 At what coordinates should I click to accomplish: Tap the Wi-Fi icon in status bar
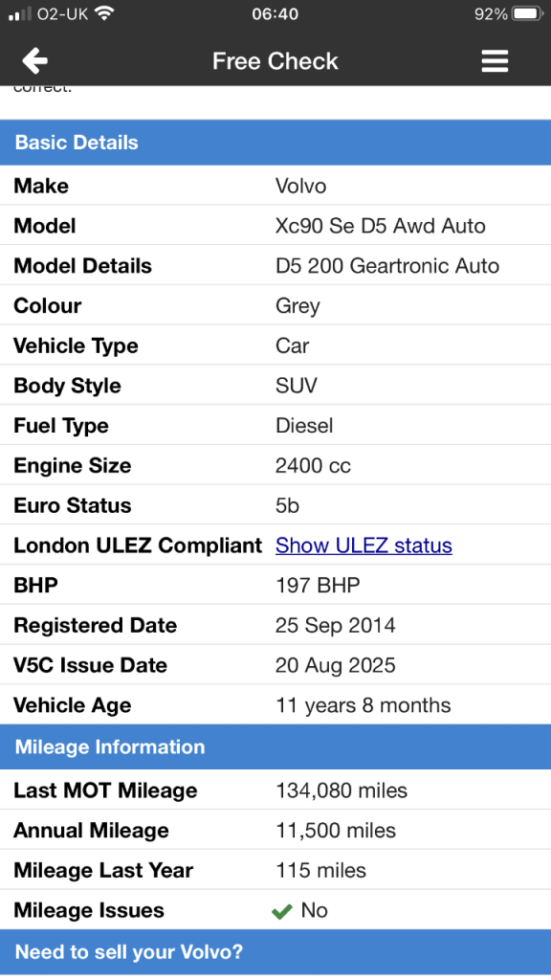point(103,13)
